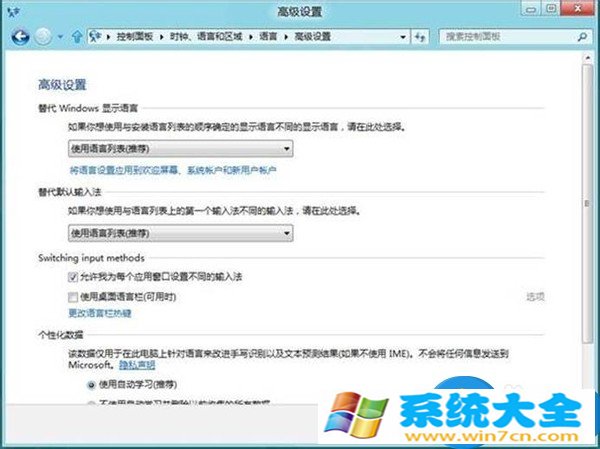Open 语言 in the breadcrumb

(x=268, y=37)
